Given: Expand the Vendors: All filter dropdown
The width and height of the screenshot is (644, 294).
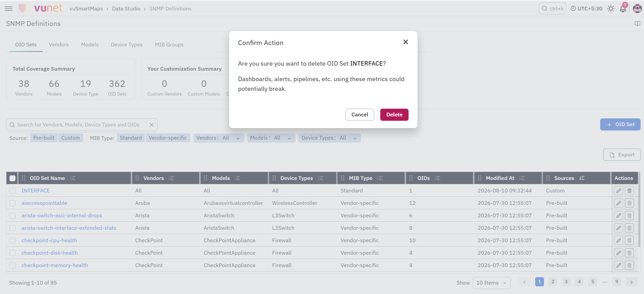Looking at the screenshot, I should click(218, 138).
